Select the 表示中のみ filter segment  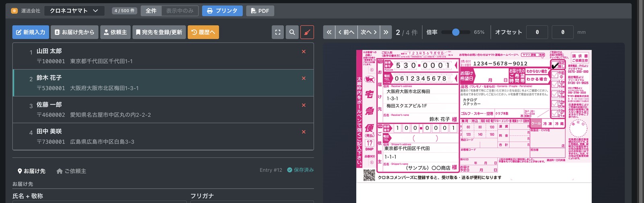[180, 11]
